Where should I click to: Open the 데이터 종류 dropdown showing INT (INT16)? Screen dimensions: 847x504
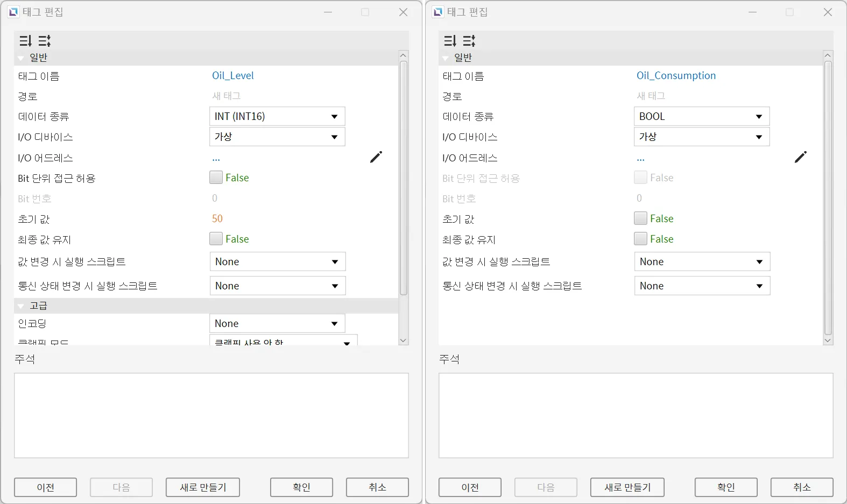pos(277,117)
